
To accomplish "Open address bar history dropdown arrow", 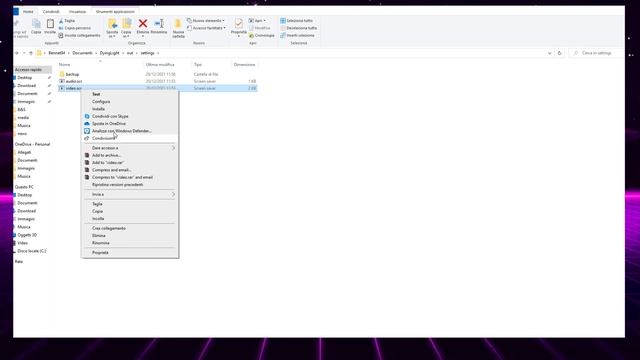I will 549,53.
